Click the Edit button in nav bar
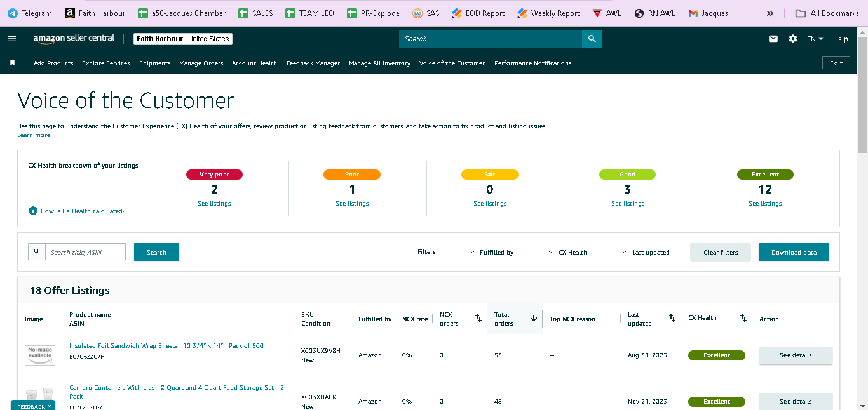The height and width of the screenshot is (410, 868). 836,63
